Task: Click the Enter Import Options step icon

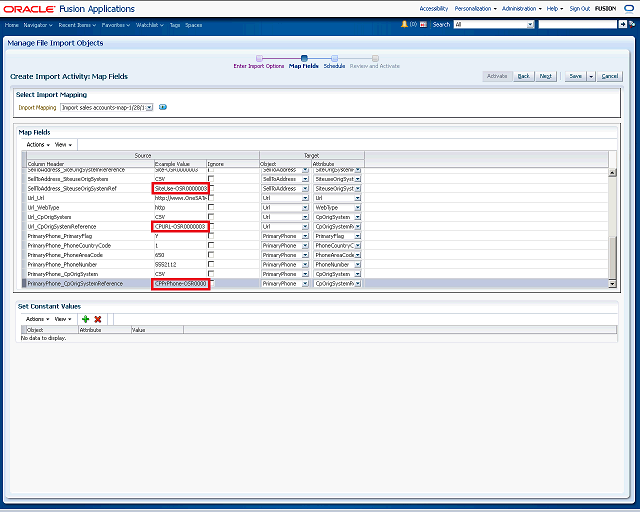Action: (259, 58)
